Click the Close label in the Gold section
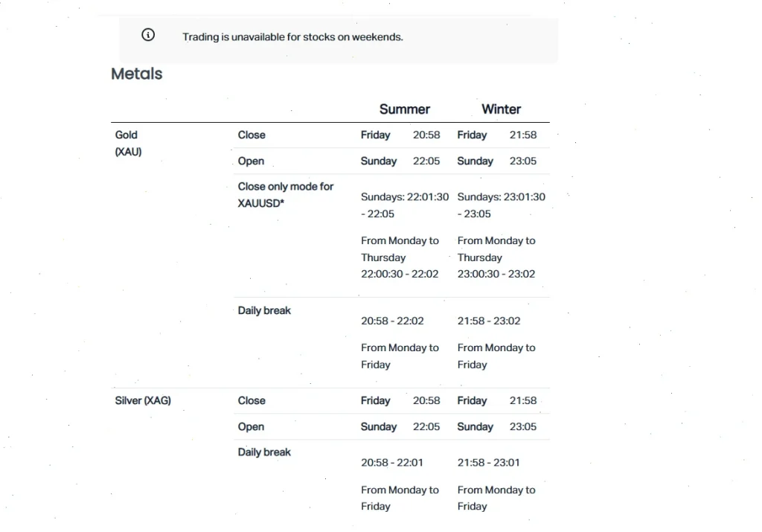This screenshot has height=532, width=762. [252, 135]
